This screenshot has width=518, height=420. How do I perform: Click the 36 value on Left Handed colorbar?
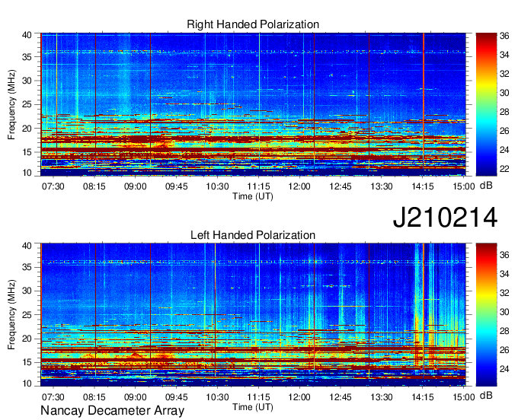tap(504, 255)
